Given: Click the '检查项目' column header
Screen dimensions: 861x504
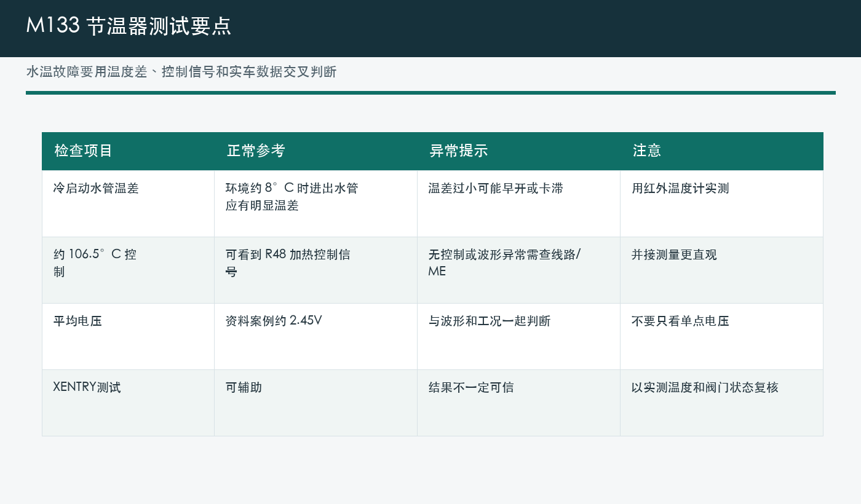Looking at the screenshot, I should (128, 151).
